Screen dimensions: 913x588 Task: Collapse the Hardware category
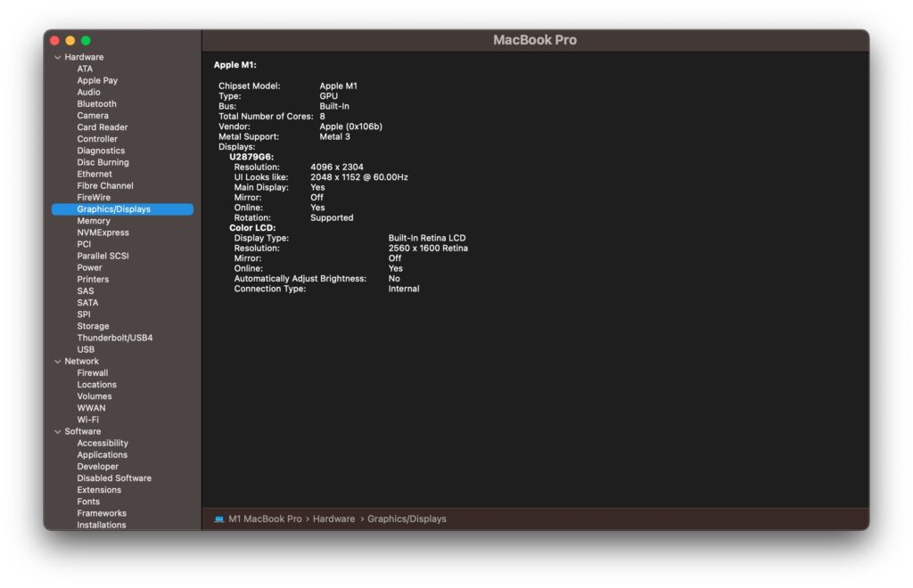coord(58,56)
